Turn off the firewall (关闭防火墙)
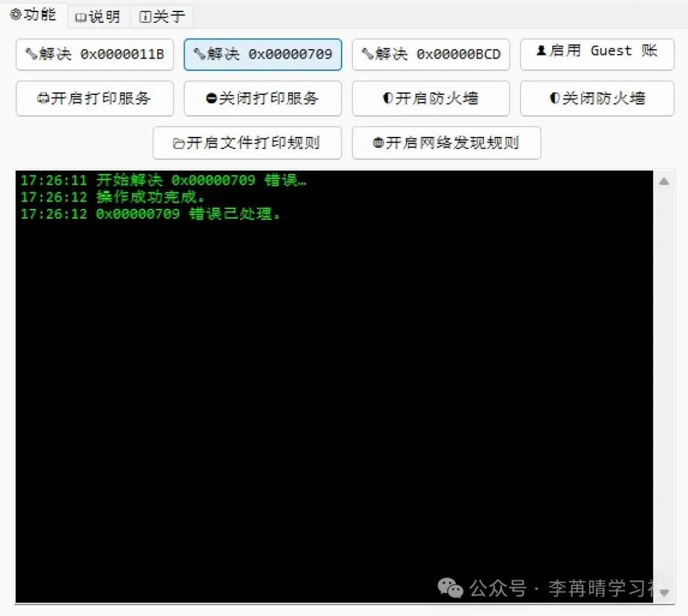 597,99
